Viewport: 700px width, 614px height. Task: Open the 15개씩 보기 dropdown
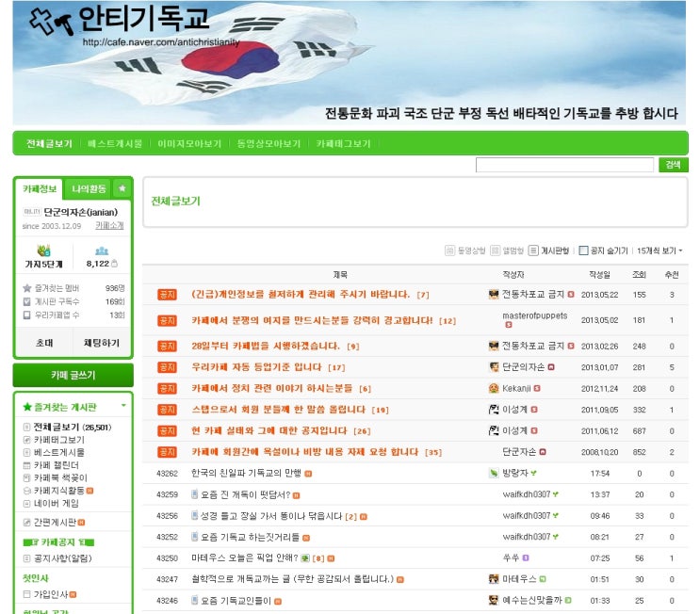coord(659,250)
